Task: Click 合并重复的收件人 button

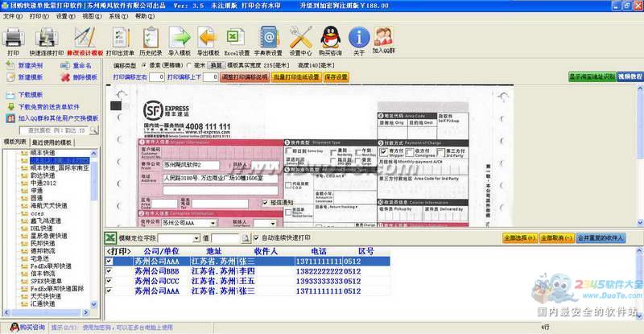Action: tap(601, 238)
